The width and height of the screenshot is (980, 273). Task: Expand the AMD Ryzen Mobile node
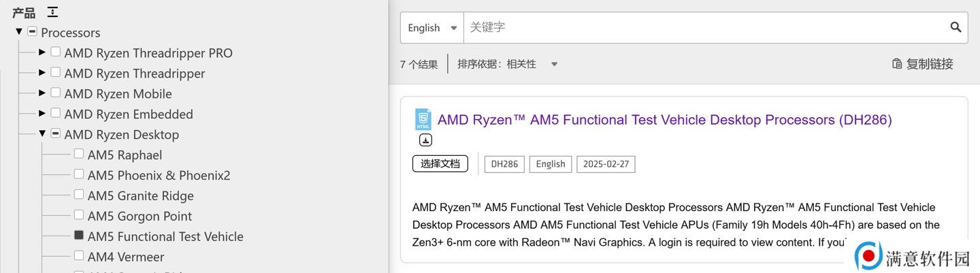(42, 93)
